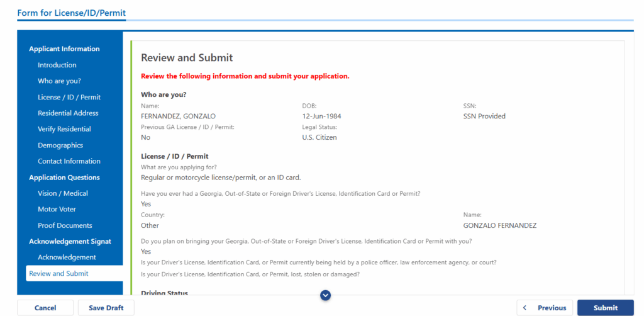Click the scroll-down chevron circle icon

coord(325,295)
